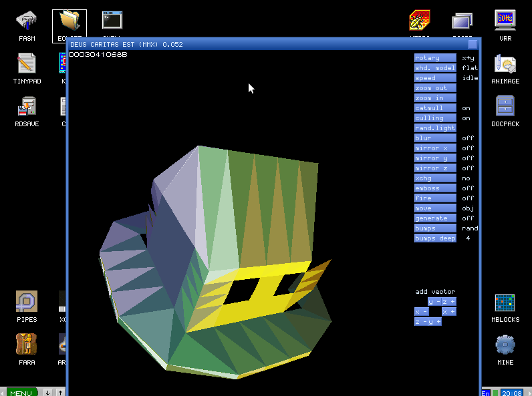Open the command shell terminal icon

tap(112, 20)
